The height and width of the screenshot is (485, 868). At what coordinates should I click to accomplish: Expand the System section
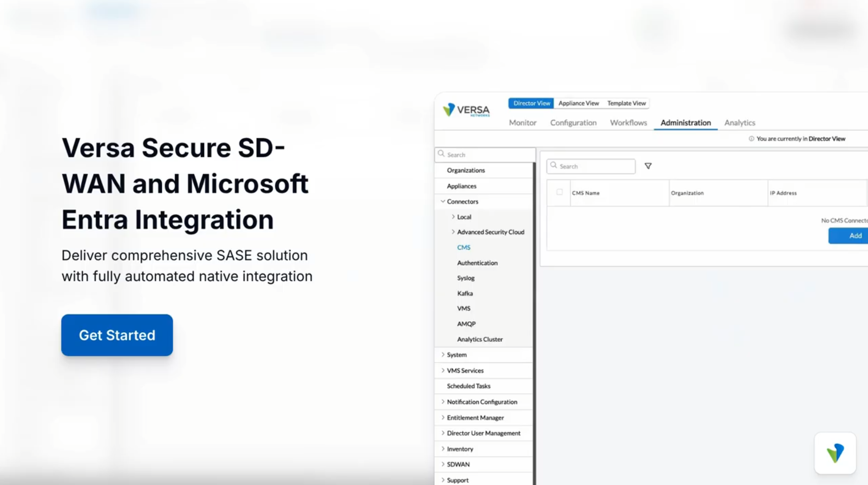point(443,355)
